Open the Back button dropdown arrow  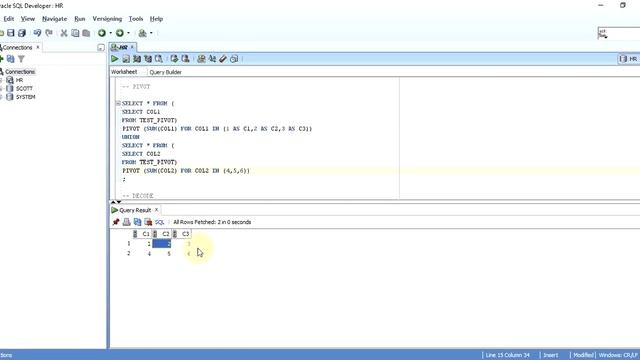pyautogui.click(x=110, y=33)
